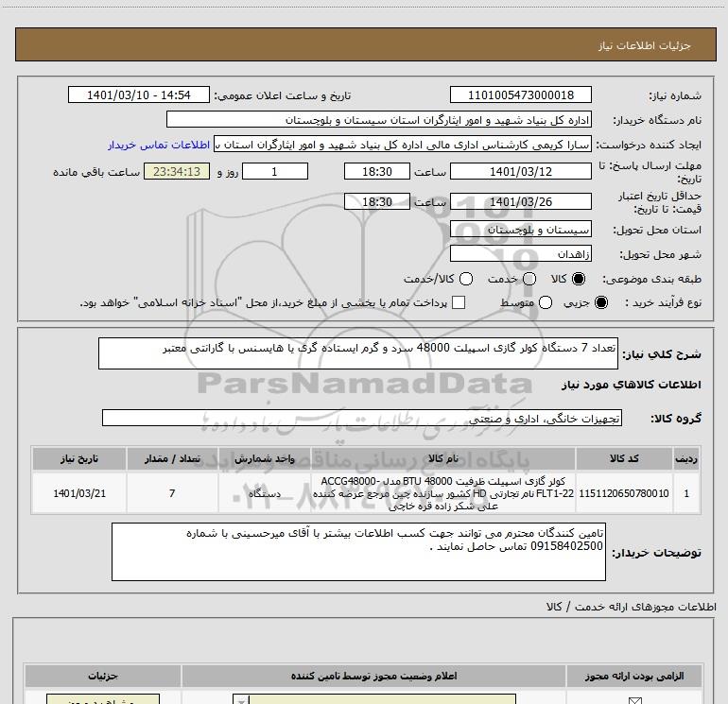Click the جزئیات column header
Screen dimensions: 728x704
[103, 676]
